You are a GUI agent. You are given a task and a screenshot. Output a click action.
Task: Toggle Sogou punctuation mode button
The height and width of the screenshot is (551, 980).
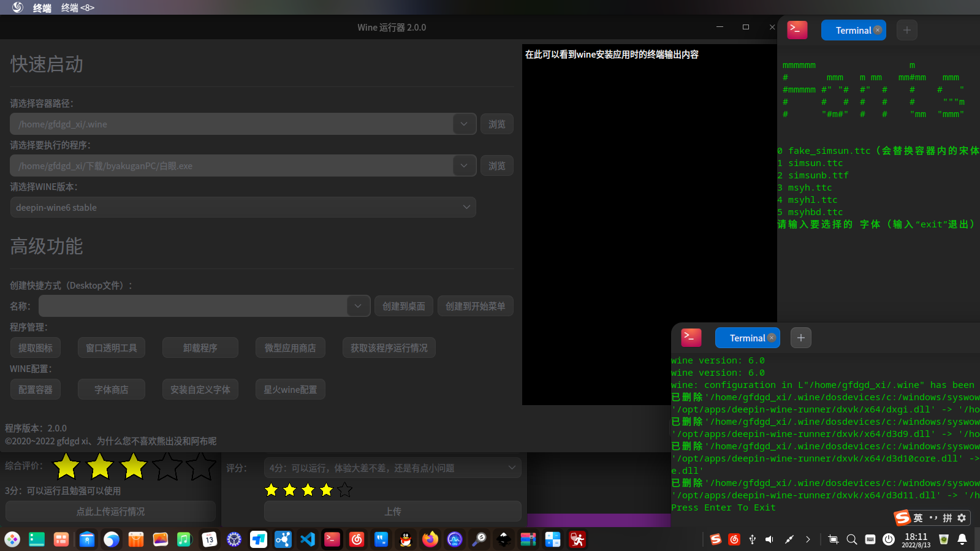coord(933,518)
